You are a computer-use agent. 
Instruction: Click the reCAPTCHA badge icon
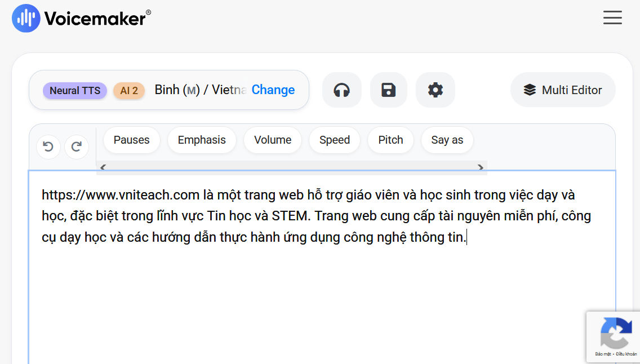point(615,333)
